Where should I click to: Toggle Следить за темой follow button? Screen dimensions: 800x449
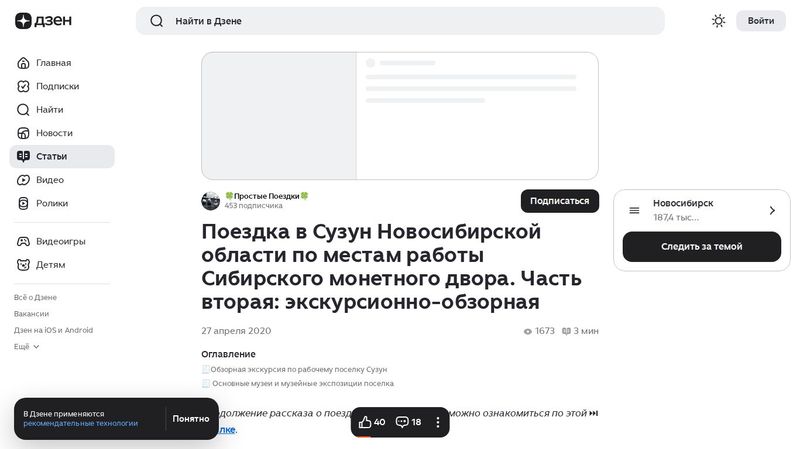click(x=701, y=247)
